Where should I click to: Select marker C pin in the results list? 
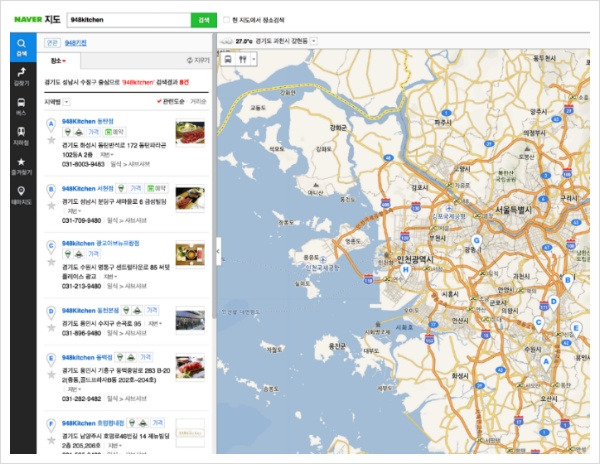pyautogui.click(x=51, y=247)
